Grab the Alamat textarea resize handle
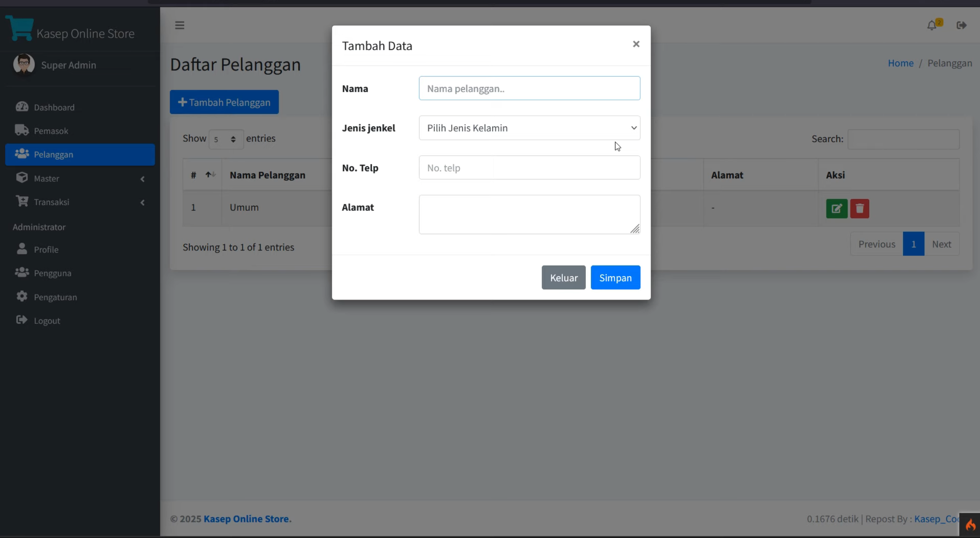Image resolution: width=980 pixels, height=538 pixels. tap(635, 229)
